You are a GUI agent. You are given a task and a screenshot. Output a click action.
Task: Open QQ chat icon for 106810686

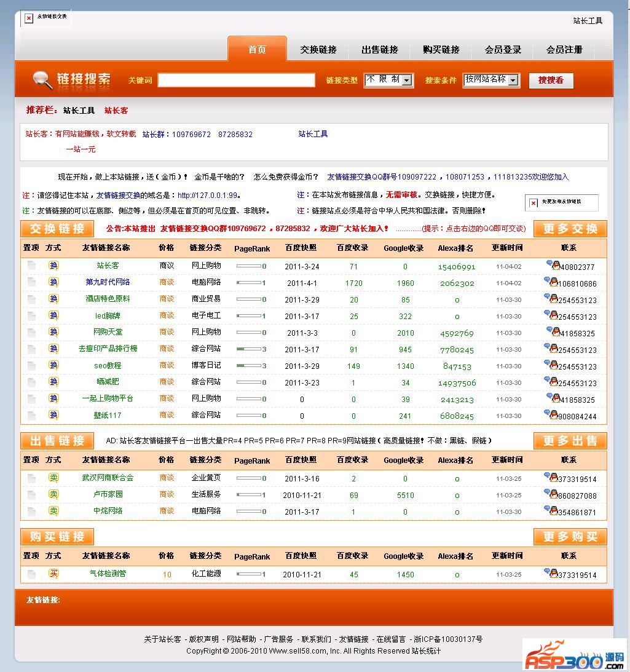click(x=551, y=282)
